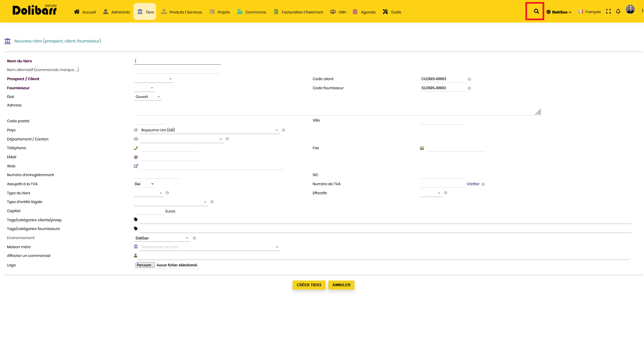The height and width of the screenshot is (363, 644).
Task: Expand the Prospect / Client dropdown
Action: (154, 79)
